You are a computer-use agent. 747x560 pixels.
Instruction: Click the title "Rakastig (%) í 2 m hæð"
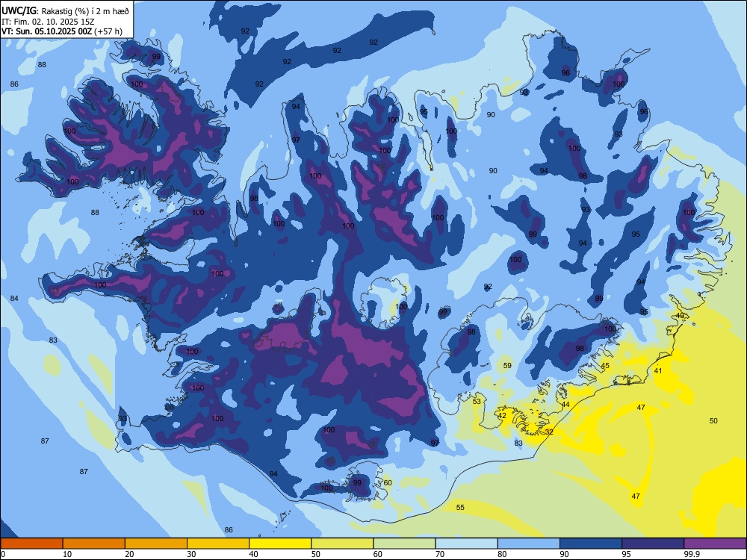[x=85, y=11]
